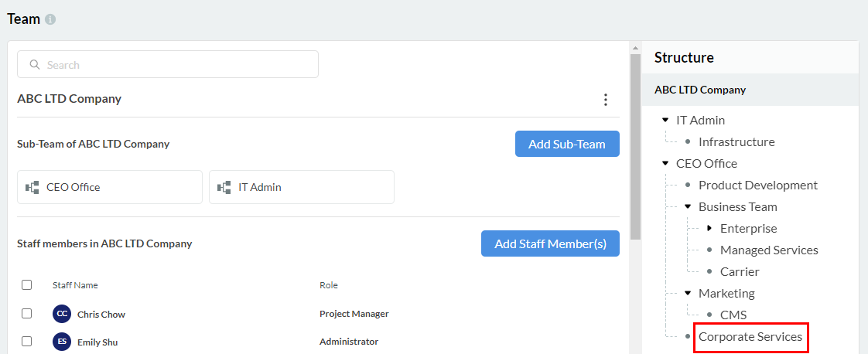The image size is (868, 354).
Task: Expand the Enterprise tree node
Action: point(709,229)
